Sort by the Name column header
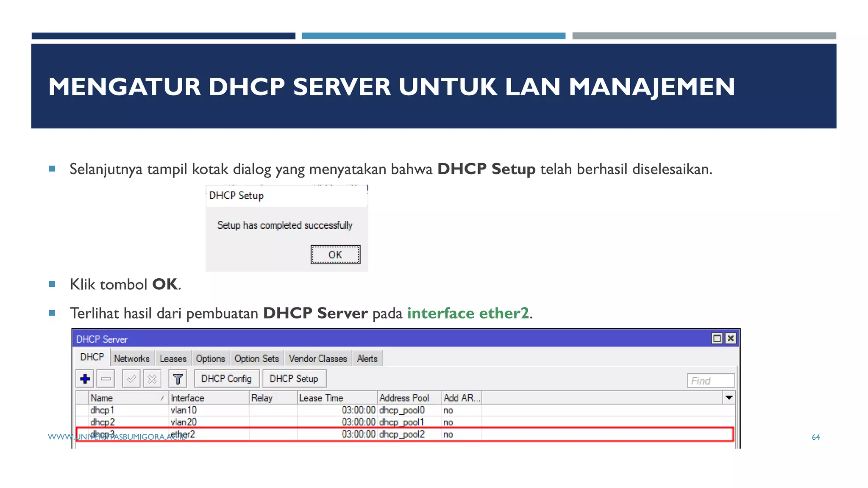The width and height of the screenshot is (868, 488). [x=128, y=398]
